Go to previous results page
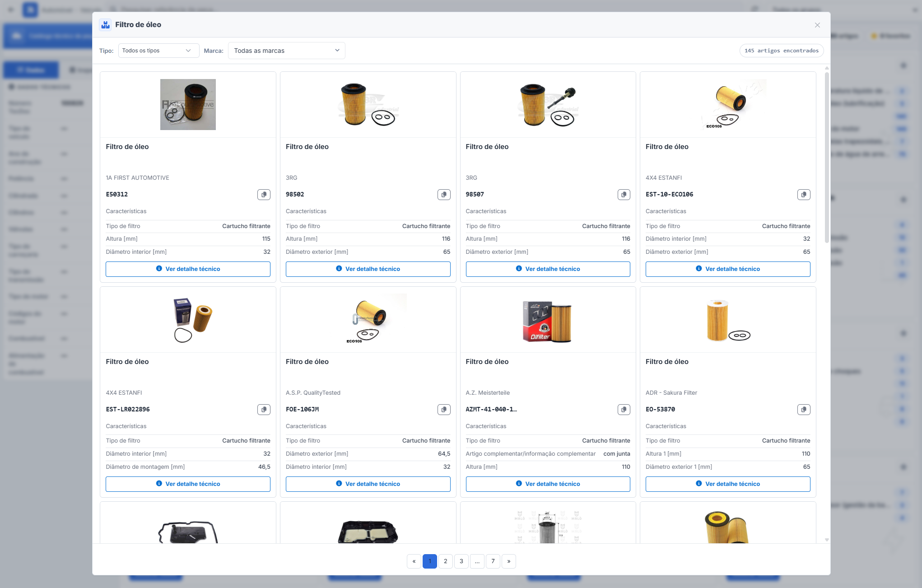This screenshot has height=588, width=922. tap(414, 561)
